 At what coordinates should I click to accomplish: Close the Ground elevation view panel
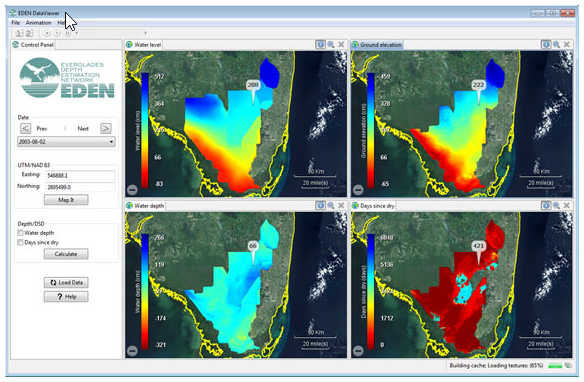tap(567, 45)
